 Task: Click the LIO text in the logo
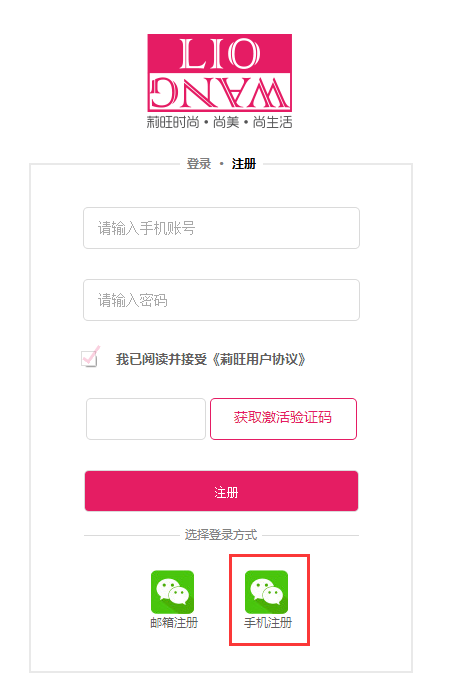click(219, 54)
